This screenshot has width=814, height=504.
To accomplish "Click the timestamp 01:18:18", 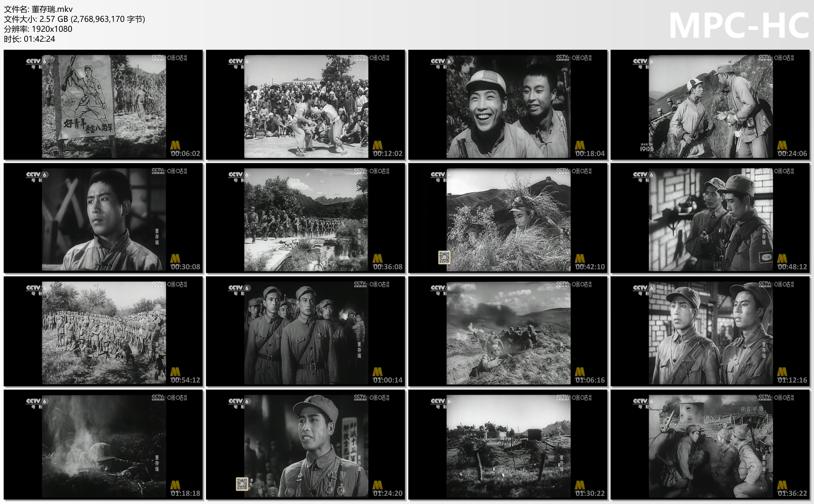I will [x=185, y=494].
